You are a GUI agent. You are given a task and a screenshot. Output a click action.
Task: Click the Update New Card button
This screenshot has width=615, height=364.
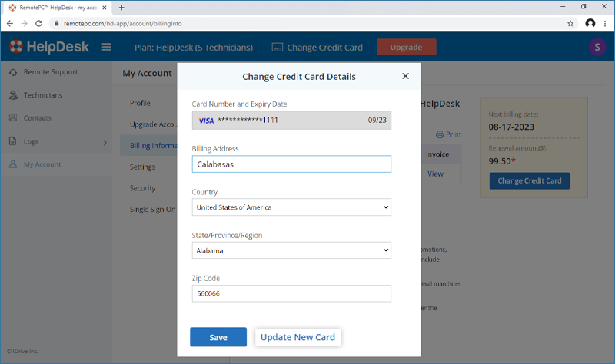click(x=298, y=337)
